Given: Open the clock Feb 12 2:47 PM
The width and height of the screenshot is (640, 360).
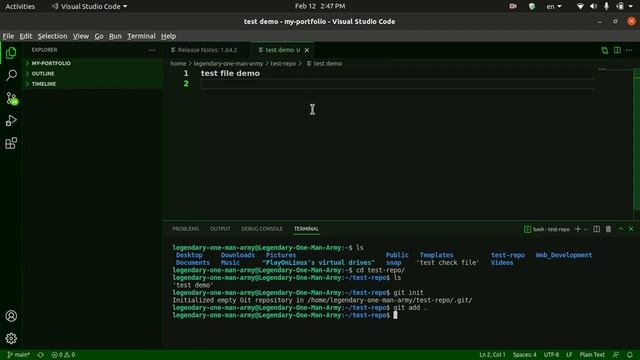Looking at the screenshot, I should [x=320, y=6].
